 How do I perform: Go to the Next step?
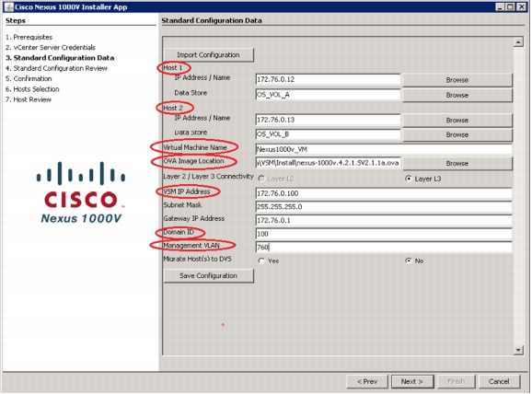click(x=412, y=381)
